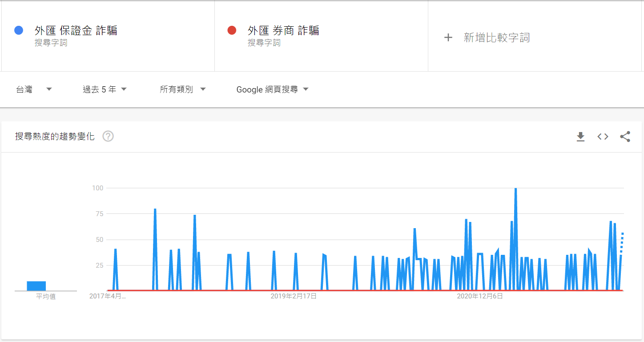Screen dimensions: 644x342
Task: Share the search interest chart
Action: (625, 137)
